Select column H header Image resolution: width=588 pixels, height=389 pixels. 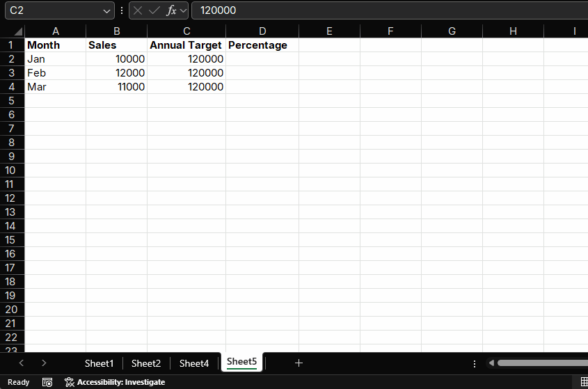(x=513, y=31)
